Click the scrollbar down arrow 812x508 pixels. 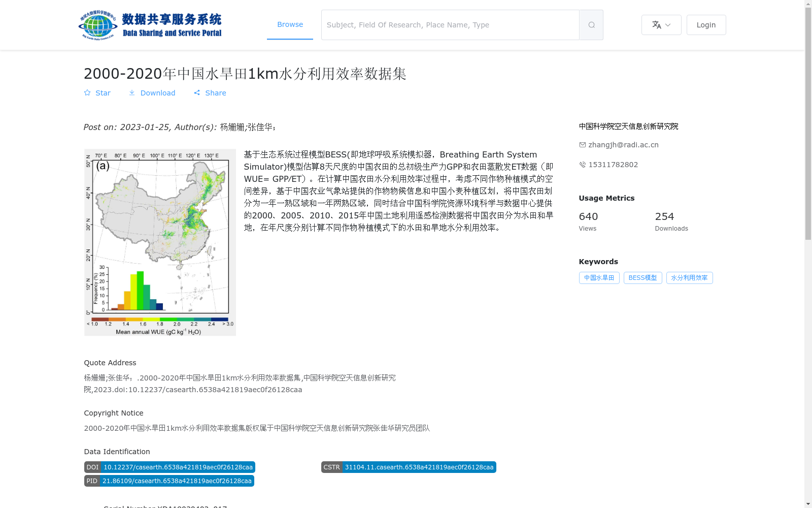pyautogui.click(x=808, y=504)
